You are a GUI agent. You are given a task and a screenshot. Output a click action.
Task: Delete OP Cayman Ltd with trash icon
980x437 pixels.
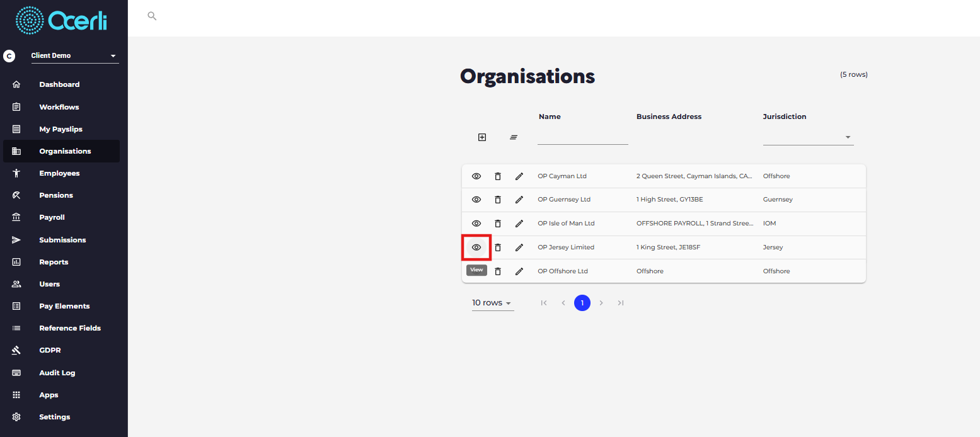(498, 176)
